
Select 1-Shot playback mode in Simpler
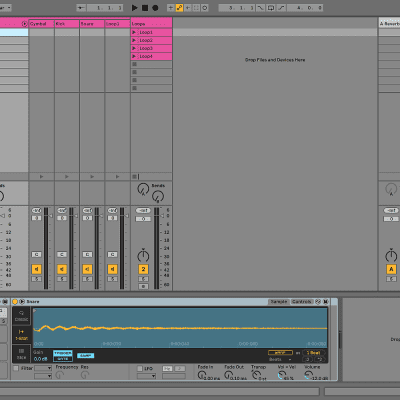coord(22,335)
